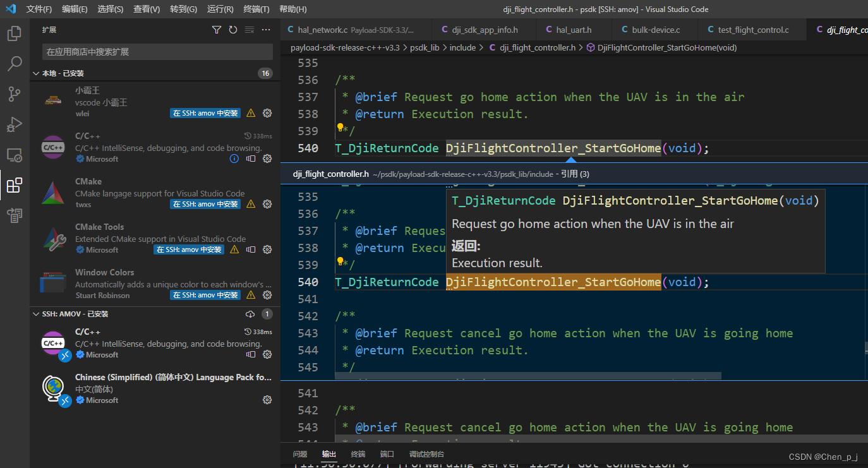
Task: Open manage gear for CMake extension
Action: click(x=267, y=204)
